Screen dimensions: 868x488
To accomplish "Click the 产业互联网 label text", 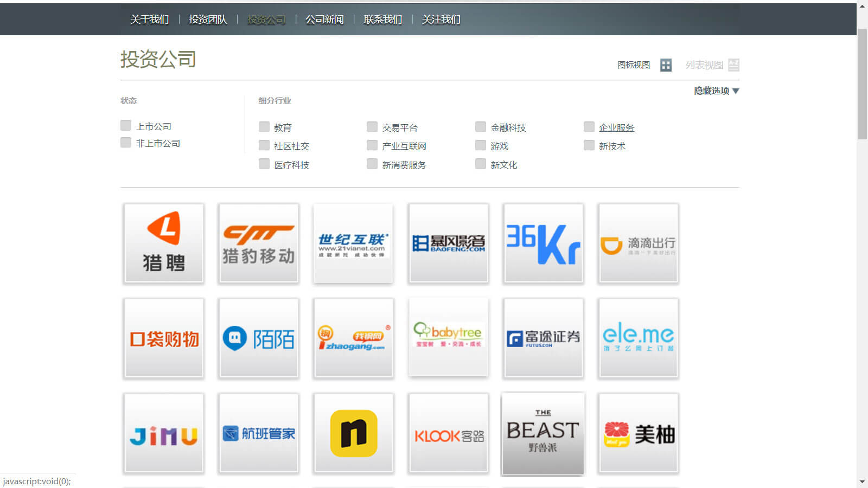I will click(404, 146).
